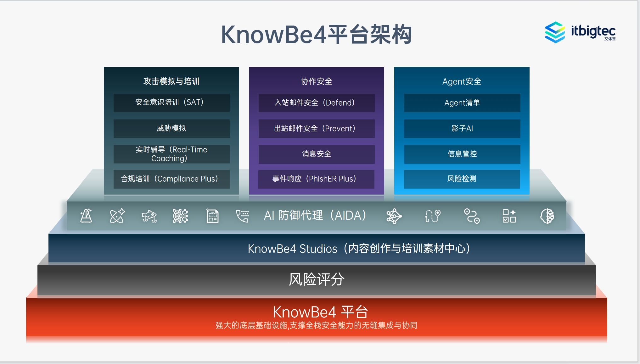640x364 pixels.
Task: Select the Agent清单 box
Action: pos(462,103)
